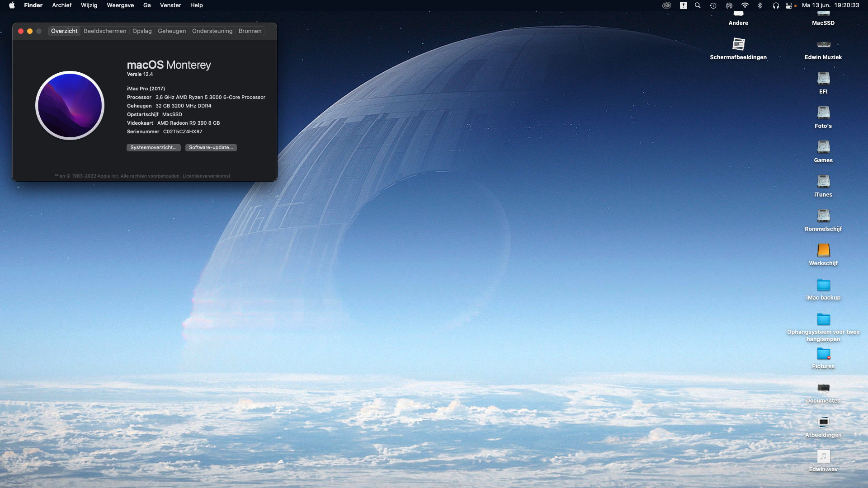This screenshot has width=868, height=488.
Task: Select the Werkschijf external drive icon
Action: [823, 250]
